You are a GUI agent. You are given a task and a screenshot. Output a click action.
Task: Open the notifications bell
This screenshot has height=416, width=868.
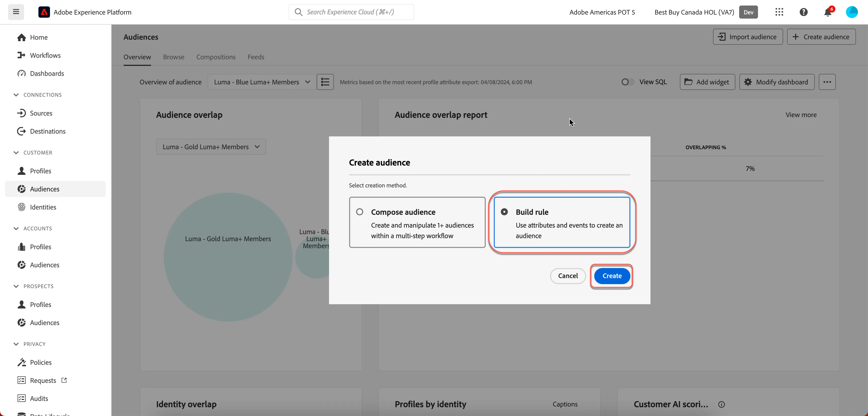828,12
